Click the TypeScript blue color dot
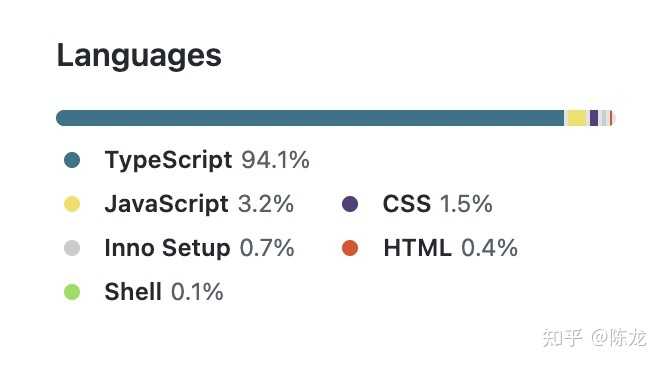This screenshot has width=664, height=366. click(72, 160)
